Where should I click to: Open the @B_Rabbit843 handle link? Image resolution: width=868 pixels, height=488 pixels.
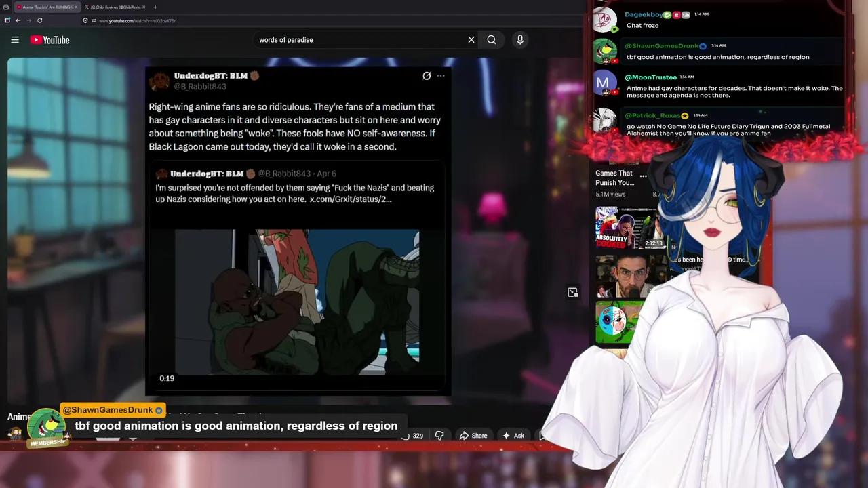pos(200,87)
